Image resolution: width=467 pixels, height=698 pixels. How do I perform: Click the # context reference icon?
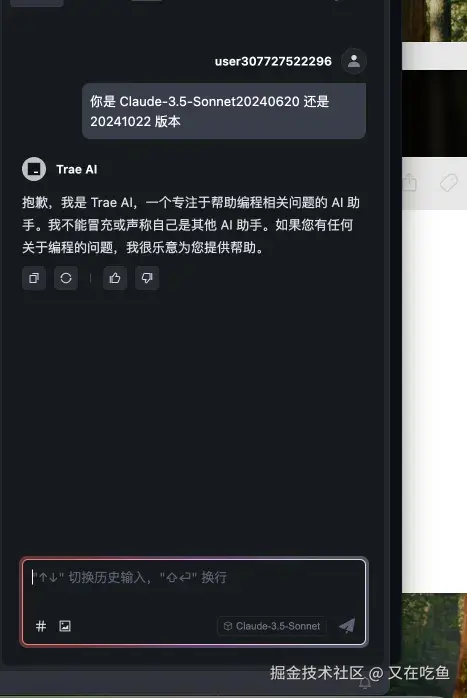click(41, 626)
